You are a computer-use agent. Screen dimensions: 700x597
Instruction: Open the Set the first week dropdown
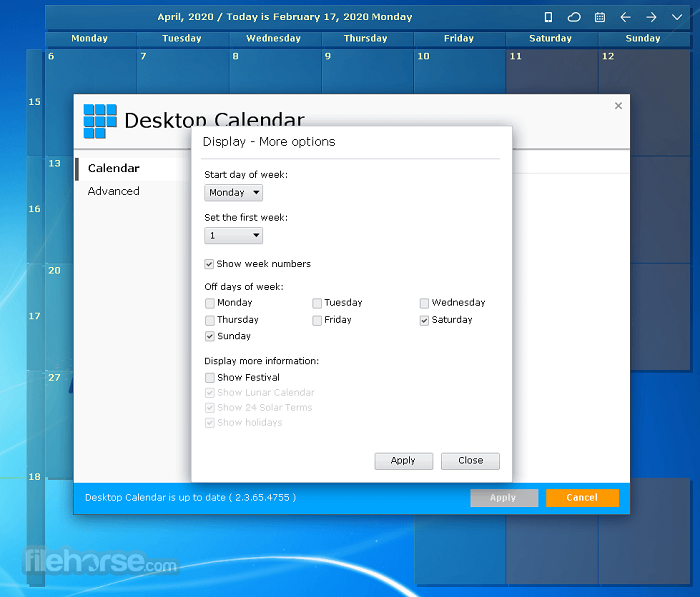coord(233,236)
